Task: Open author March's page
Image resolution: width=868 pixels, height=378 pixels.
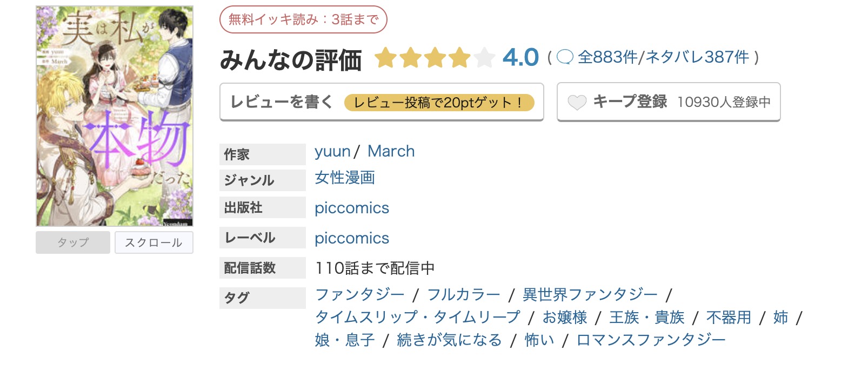Action: (391, 151)
